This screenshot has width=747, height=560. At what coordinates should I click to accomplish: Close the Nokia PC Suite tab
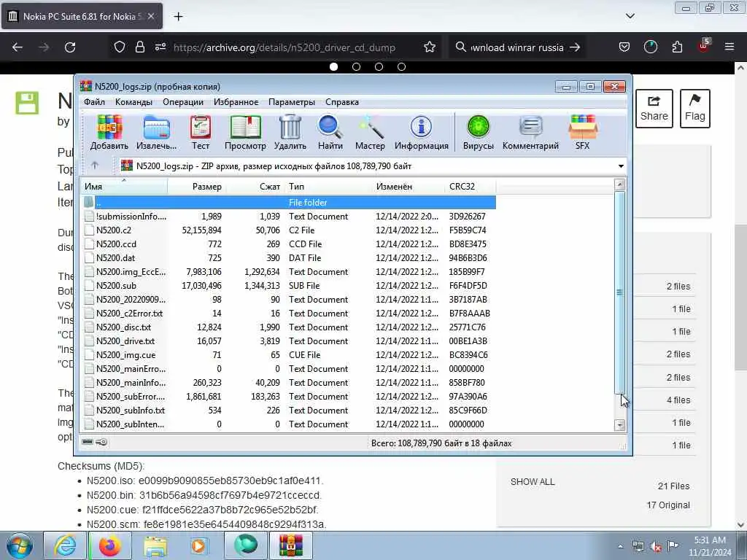tap(150, 16)
